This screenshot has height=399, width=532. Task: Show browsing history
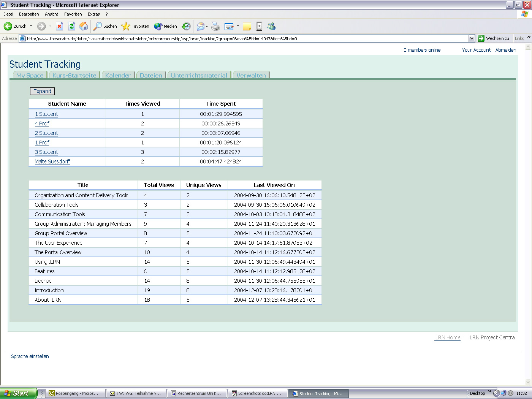tap(186, 26)
